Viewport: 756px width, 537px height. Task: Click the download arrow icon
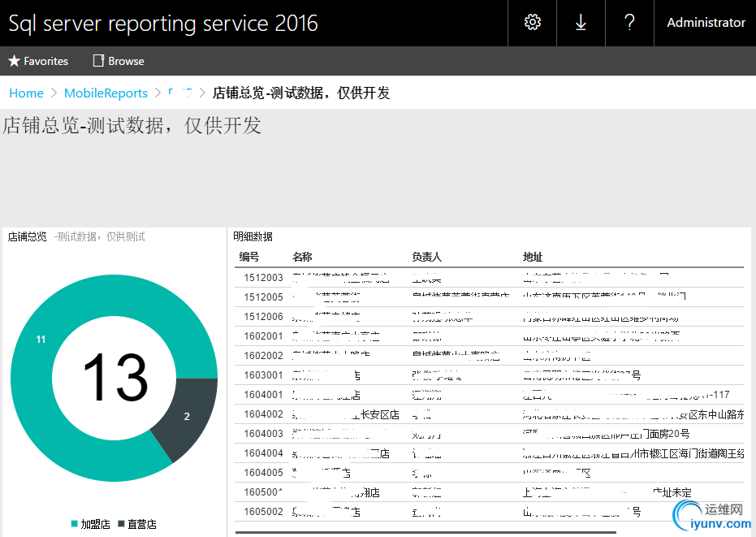581,23
